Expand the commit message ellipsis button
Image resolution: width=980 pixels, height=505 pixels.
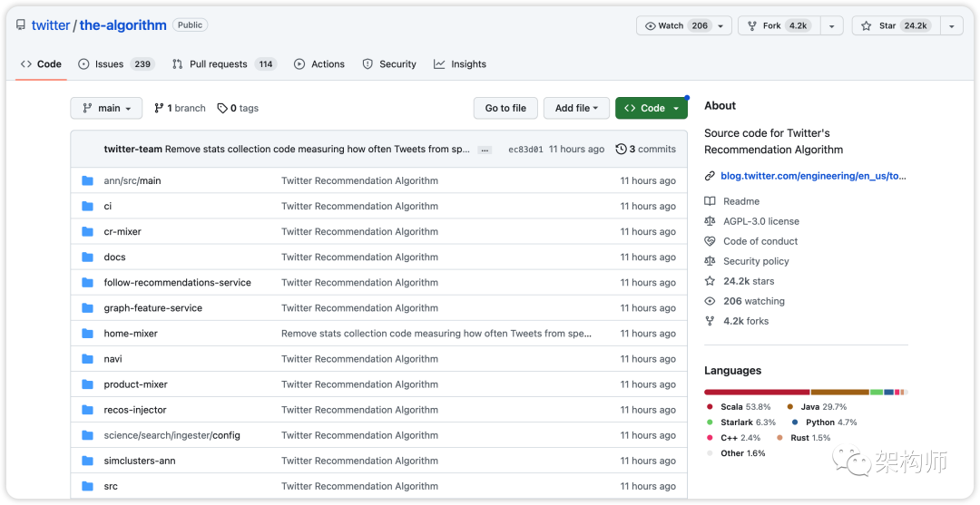coord(485,150)
